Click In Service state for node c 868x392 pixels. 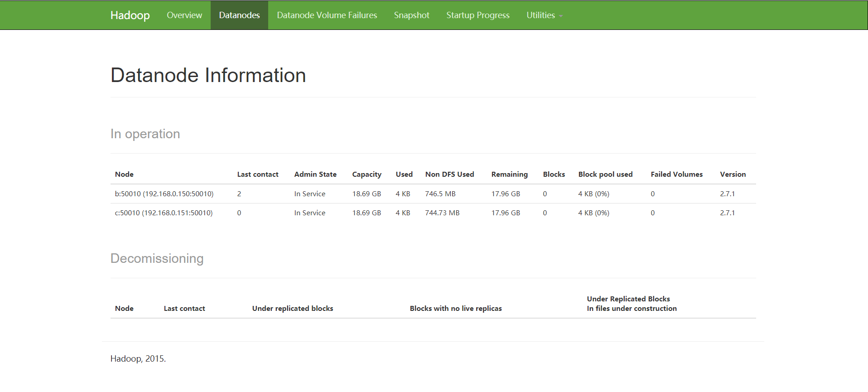(x=310, y=213)
